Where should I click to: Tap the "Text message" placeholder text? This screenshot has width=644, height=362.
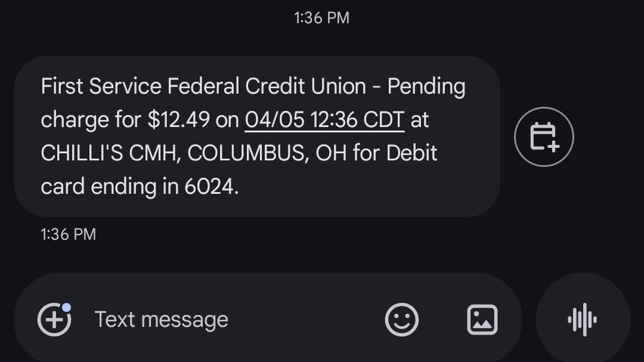[x=161, y=320]
